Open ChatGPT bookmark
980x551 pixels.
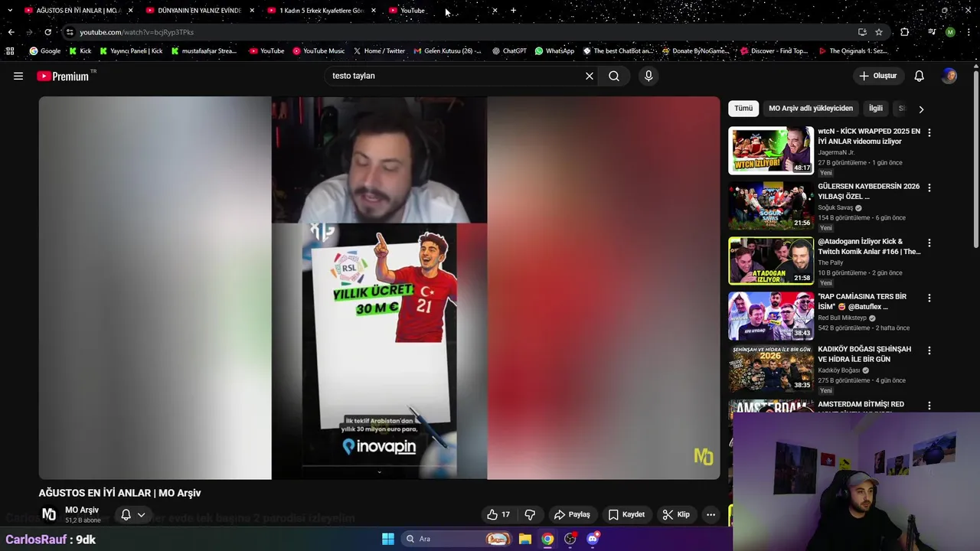pos(509,51)
